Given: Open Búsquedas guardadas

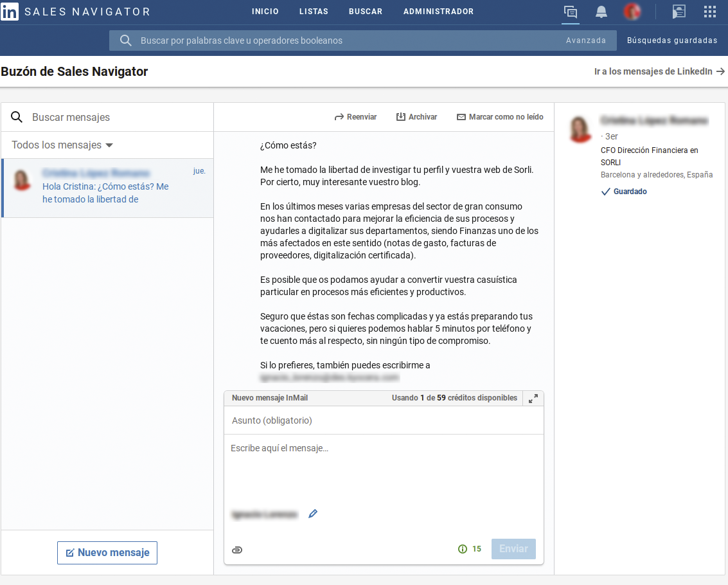Looking at the screenshot, I should click(x=672, y=40).
